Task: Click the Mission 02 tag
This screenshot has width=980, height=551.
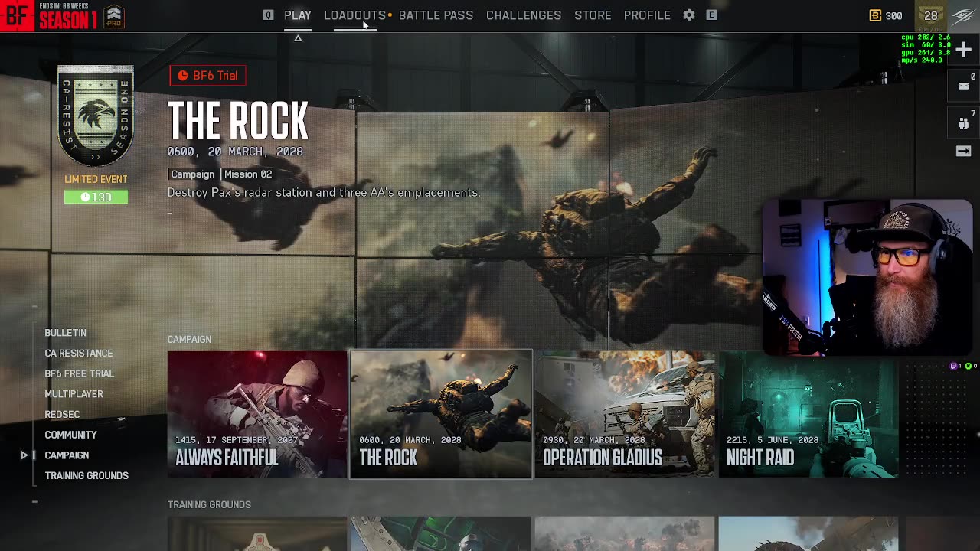Action: [x=248, y=174]
